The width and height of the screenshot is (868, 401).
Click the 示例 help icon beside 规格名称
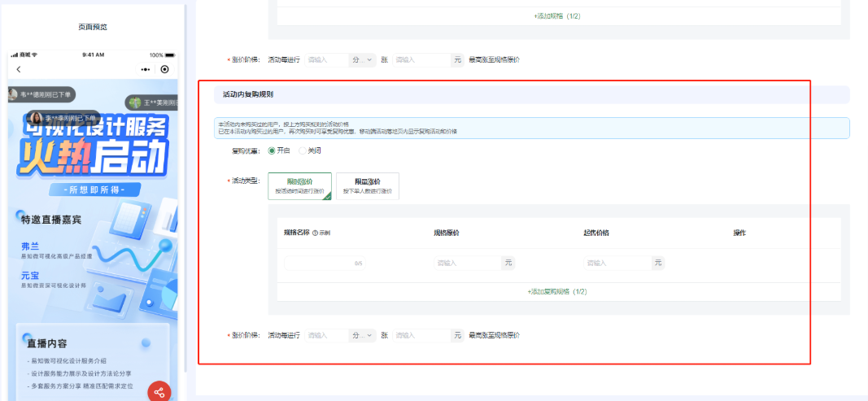click(x=315, y=233)
